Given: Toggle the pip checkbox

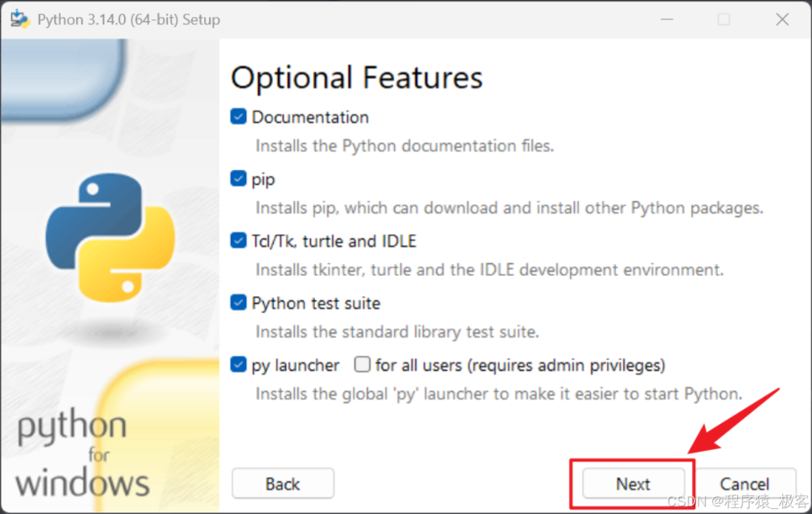Looking at the screenshot, I should pos(238,179).
